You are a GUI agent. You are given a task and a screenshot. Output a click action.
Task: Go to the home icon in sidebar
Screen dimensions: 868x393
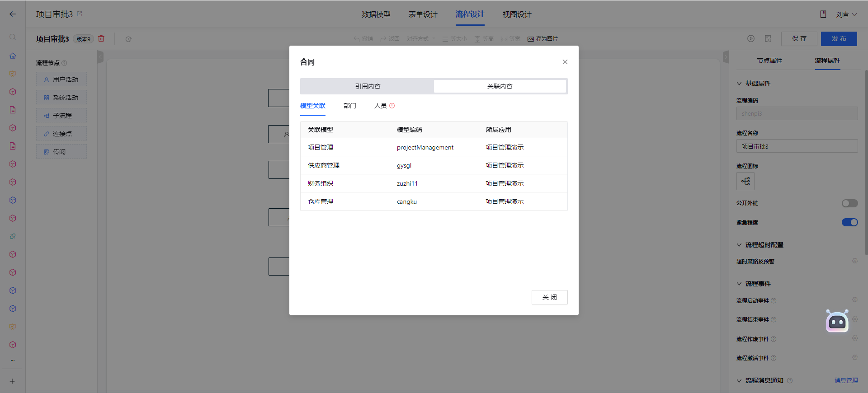pos(13,56)
